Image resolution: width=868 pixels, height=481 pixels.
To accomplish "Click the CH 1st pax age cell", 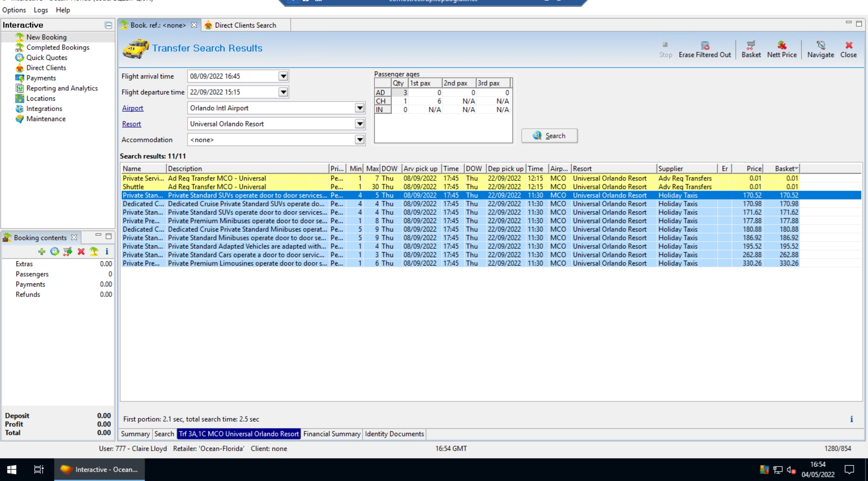I will 425,101.
